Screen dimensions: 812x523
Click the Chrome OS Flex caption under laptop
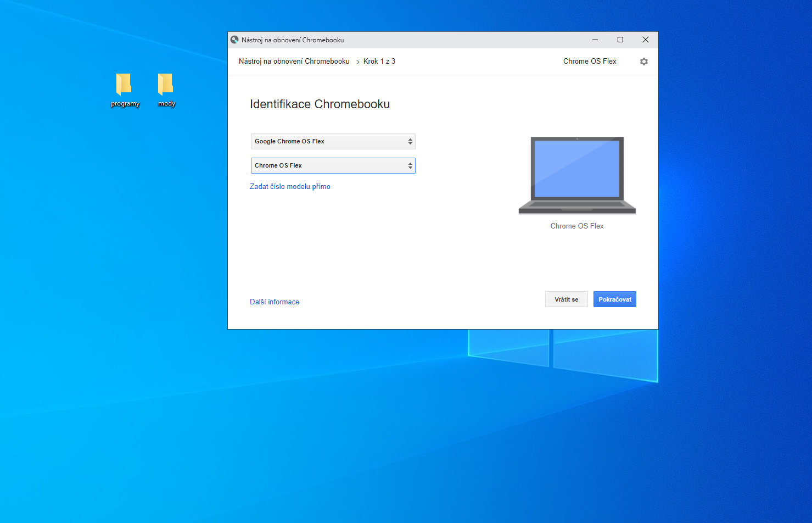(x=577, y=226)
